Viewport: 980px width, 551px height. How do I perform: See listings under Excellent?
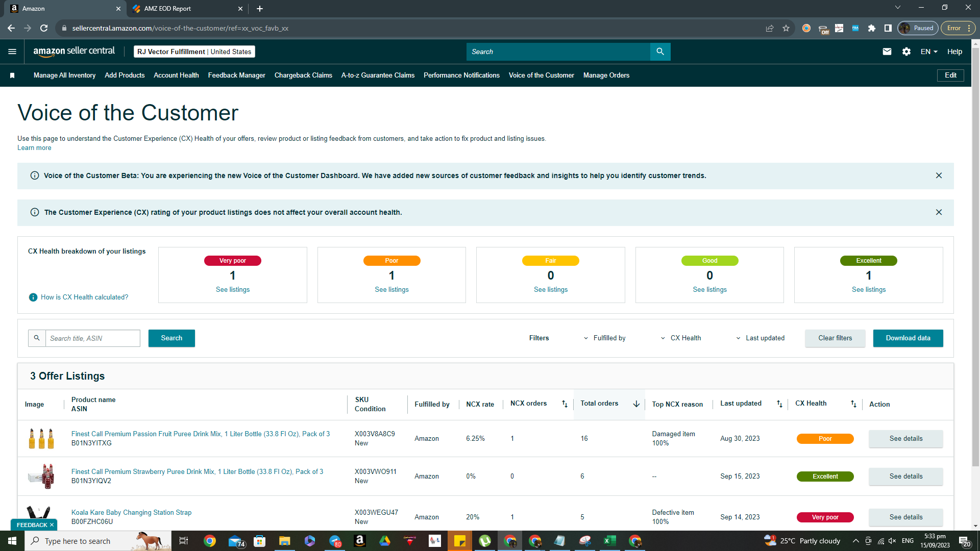[x=869, y=290]
